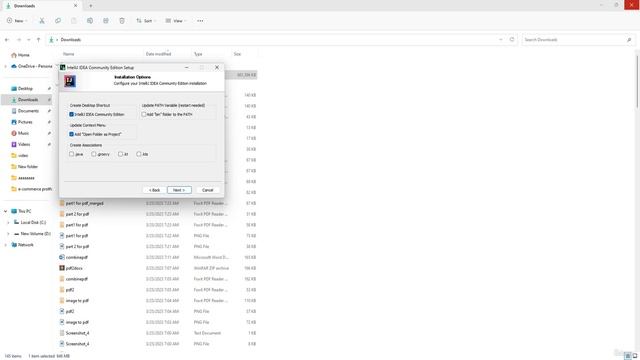Click Next in IntelliJ setup dialog
640x360 pixels.
[179, 190]
